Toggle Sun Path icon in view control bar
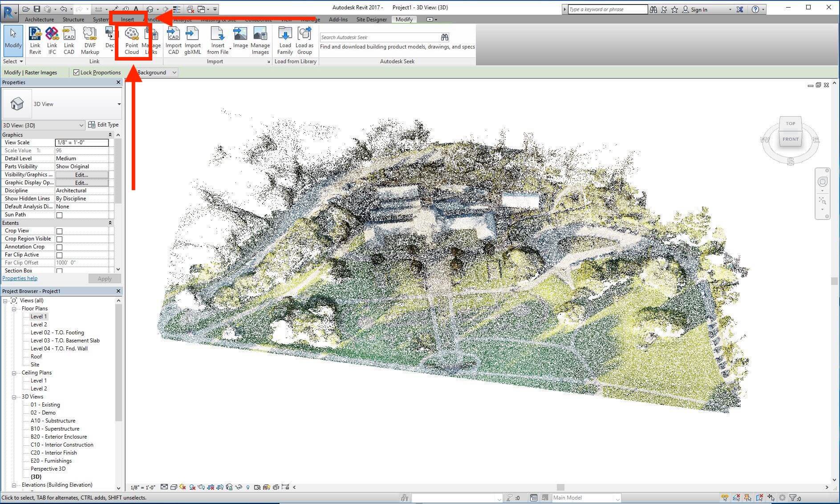 183,487
